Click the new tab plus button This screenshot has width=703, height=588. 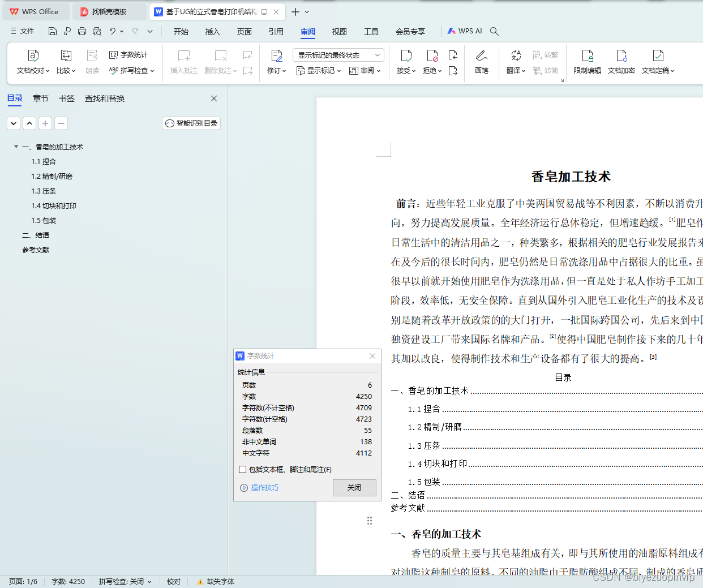[295, 11]
